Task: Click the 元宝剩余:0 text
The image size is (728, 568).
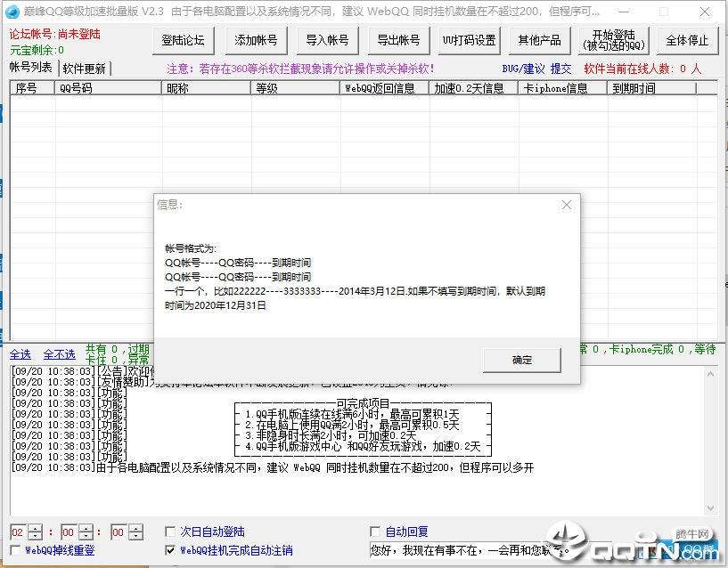Action: (x=37, y=50)
